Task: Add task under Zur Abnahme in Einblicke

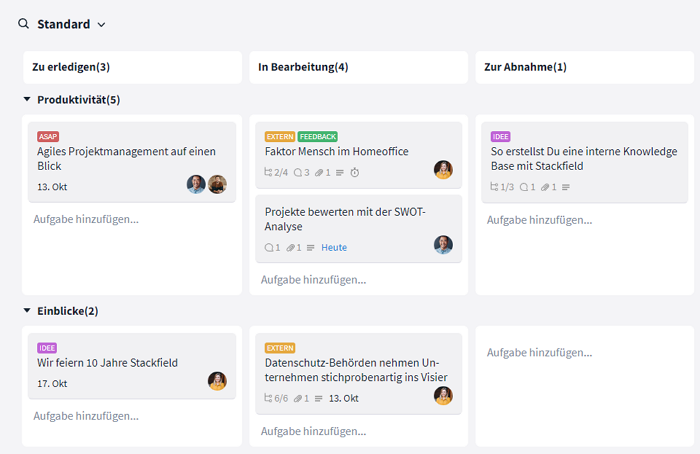Action: pos(540,353)
